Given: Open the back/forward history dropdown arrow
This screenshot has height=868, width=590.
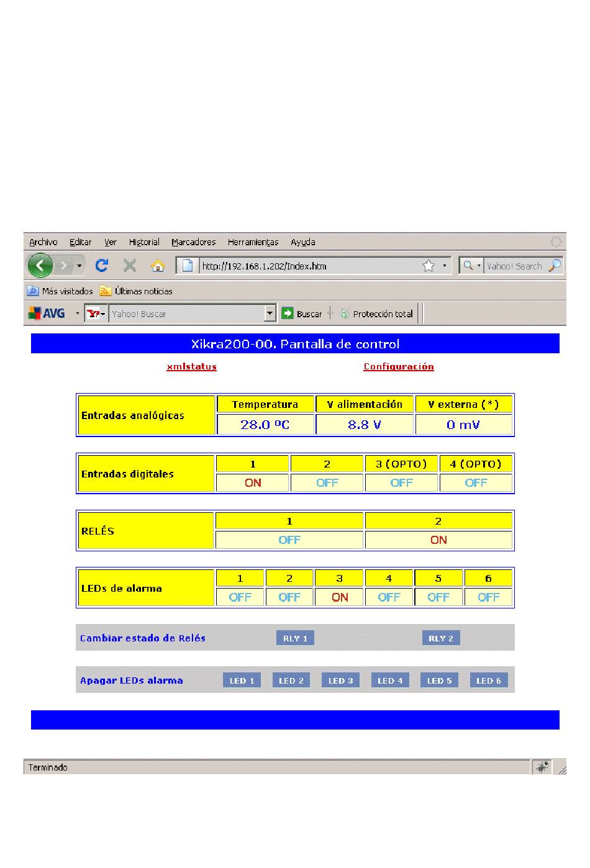Looking at the screenshot, I should (79, 266).
